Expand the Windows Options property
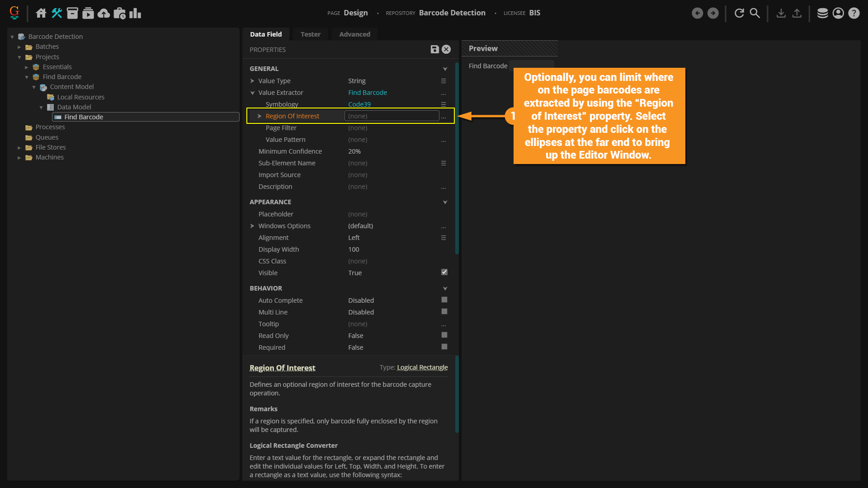 [252, 226]
